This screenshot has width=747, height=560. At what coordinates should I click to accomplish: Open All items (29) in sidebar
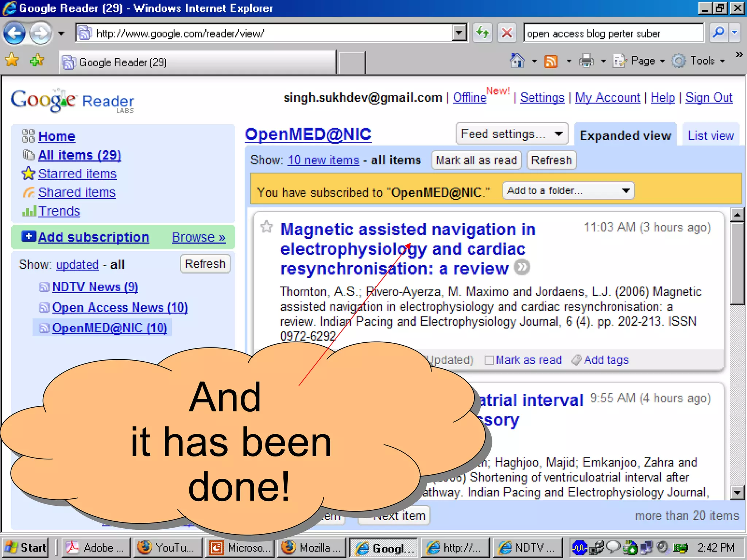[x=80, y=155]
